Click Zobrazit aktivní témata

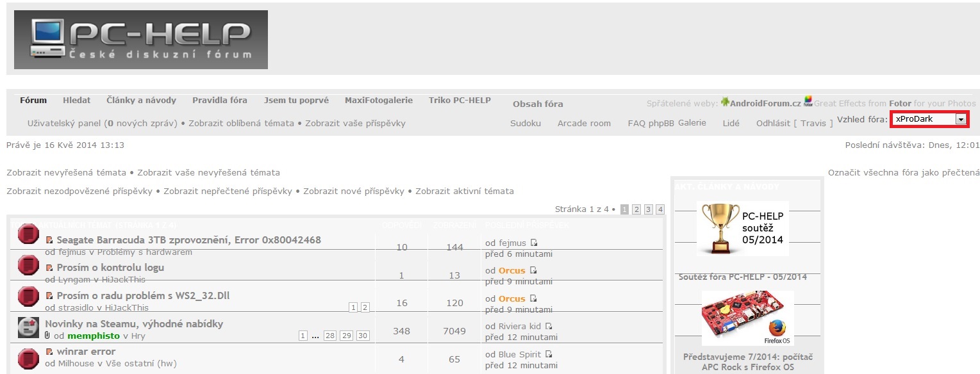(x=465, y=191)
